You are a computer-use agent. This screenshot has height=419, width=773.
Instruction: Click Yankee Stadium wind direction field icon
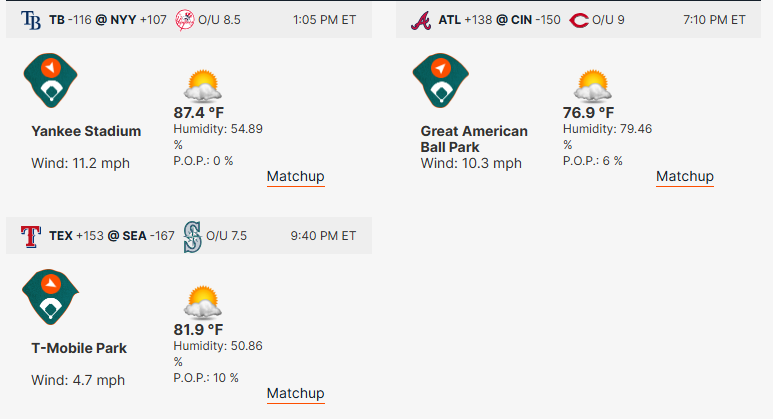(x=50, y=80)
